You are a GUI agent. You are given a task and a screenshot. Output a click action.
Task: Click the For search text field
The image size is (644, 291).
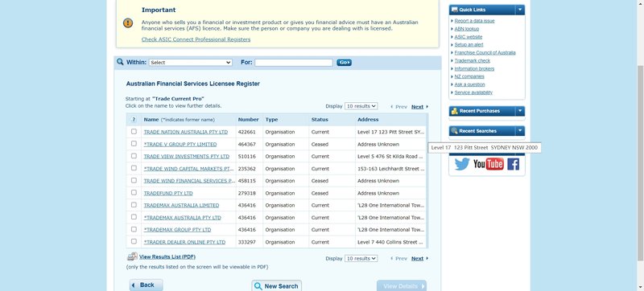pos(294,62)
